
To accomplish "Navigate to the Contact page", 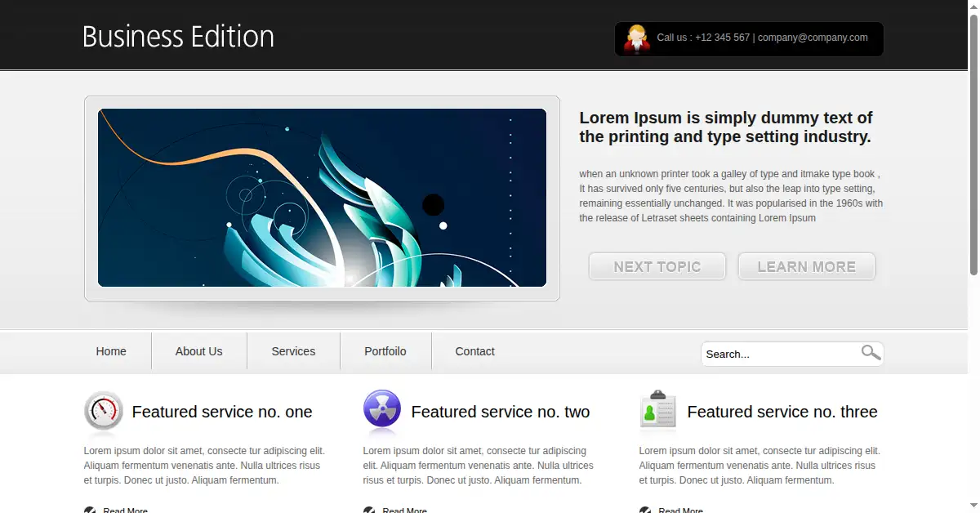I will [x=474, y=351].
